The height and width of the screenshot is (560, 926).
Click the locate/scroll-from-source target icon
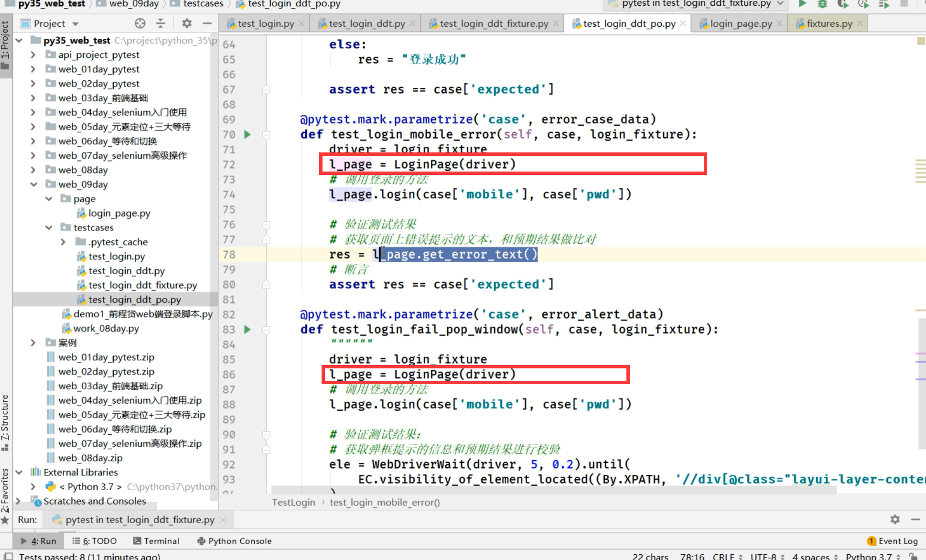[140, 23]
